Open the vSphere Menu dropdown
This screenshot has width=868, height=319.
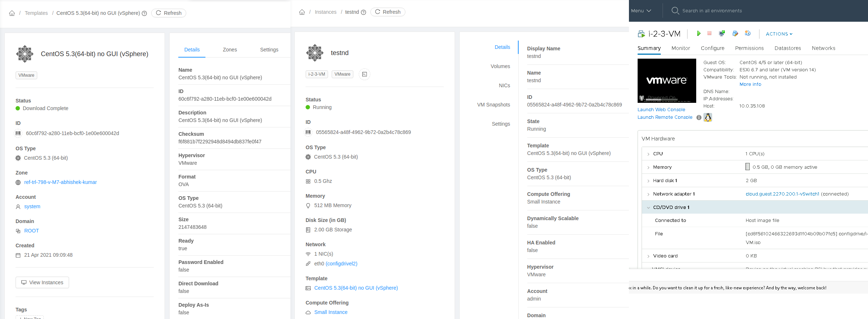[x=641, y=11]
